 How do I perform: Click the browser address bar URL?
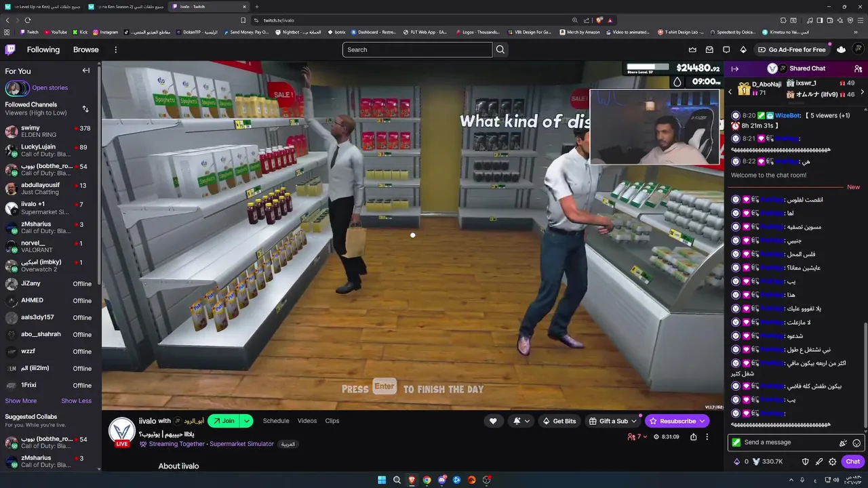click(x=279, y=20)
